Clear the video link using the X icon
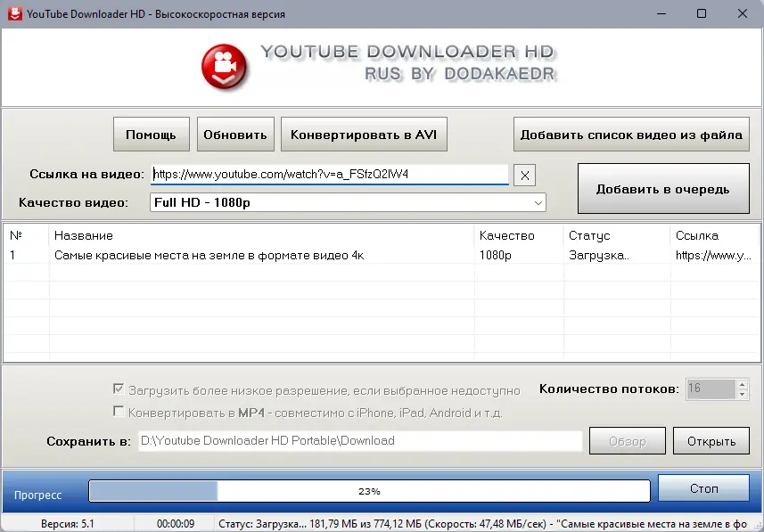 (524, 175)
